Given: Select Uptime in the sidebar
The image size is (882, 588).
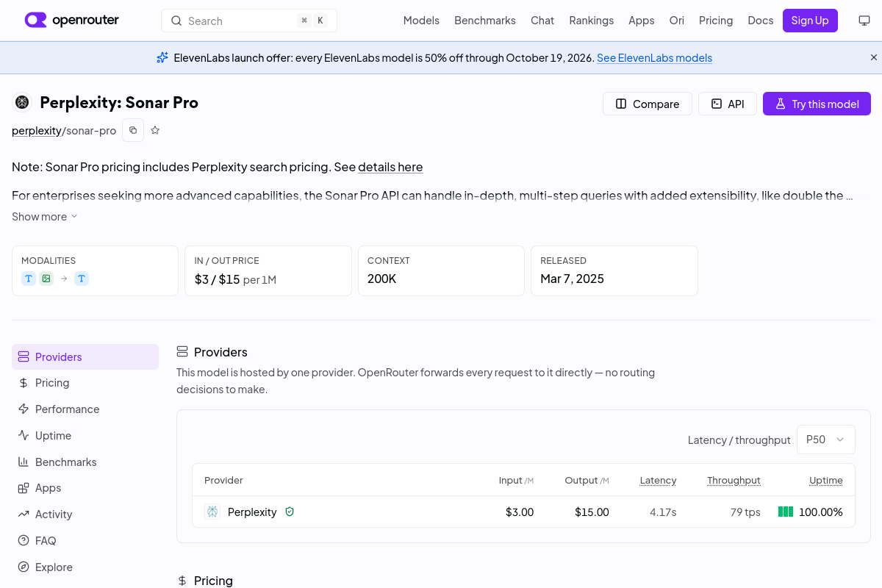Looking at the screenshot, I should click(85, 436).
